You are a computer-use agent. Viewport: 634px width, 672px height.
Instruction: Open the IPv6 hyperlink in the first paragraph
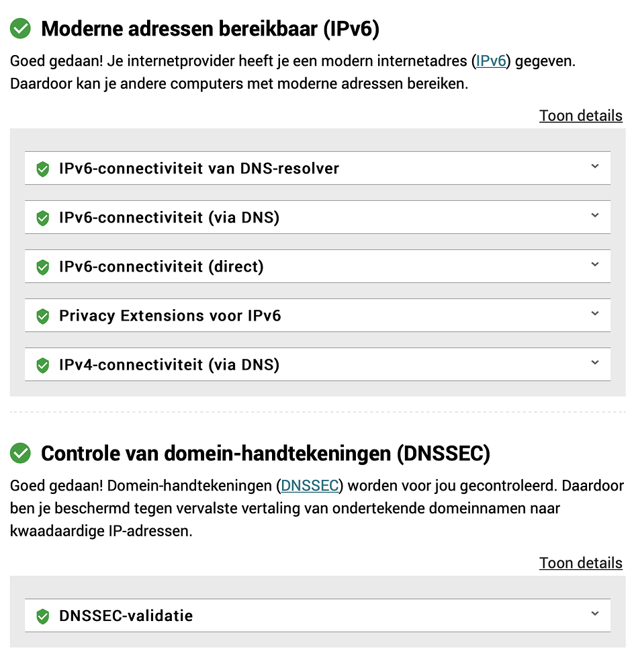point(491,60)
